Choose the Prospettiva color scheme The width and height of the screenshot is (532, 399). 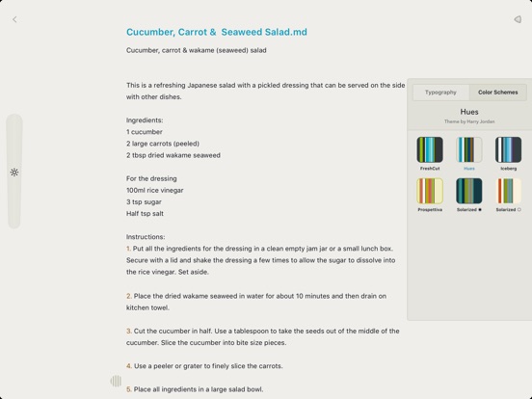430,191
